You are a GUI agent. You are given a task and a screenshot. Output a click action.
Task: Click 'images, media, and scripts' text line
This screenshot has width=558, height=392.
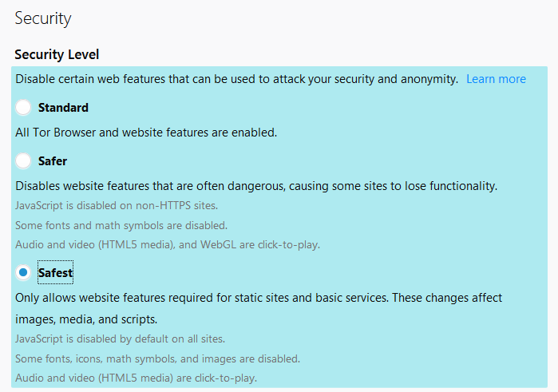[86, 319]
